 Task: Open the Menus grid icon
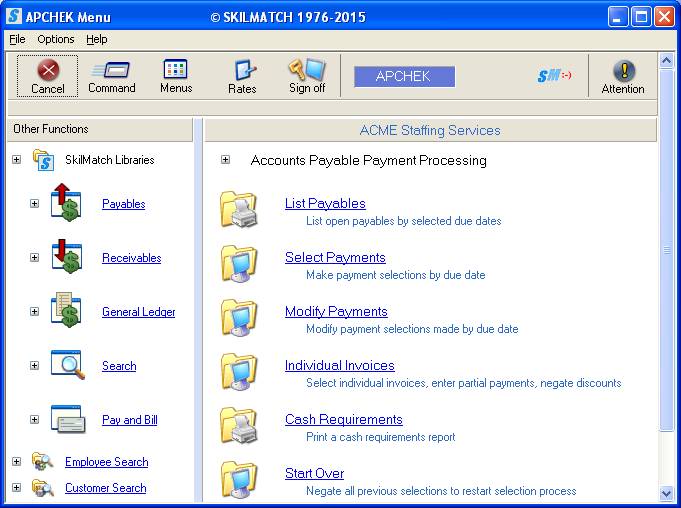tap(175, 69)
